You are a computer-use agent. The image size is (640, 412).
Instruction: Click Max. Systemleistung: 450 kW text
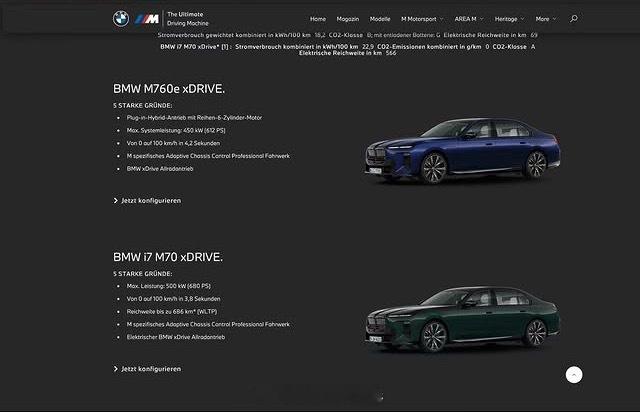pyautogui.click(x=176, y=130)
